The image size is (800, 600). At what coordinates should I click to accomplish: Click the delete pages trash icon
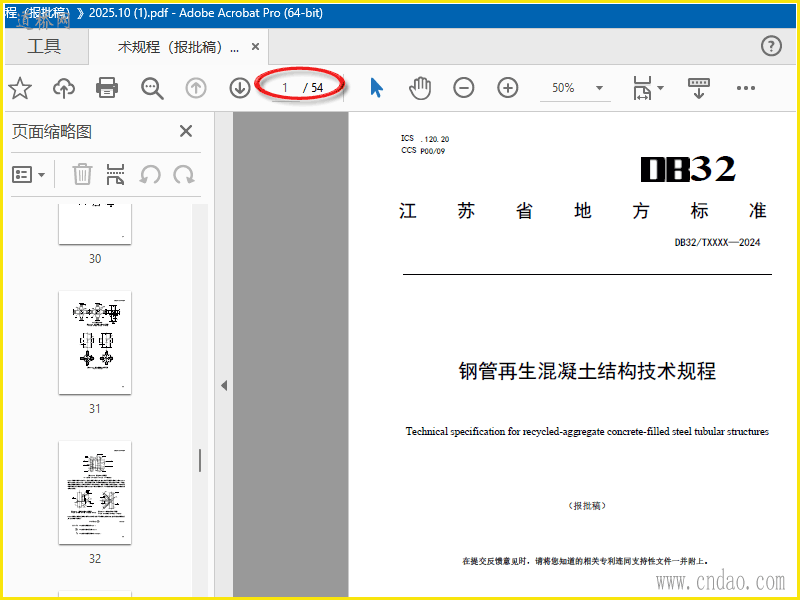point(82,174)
